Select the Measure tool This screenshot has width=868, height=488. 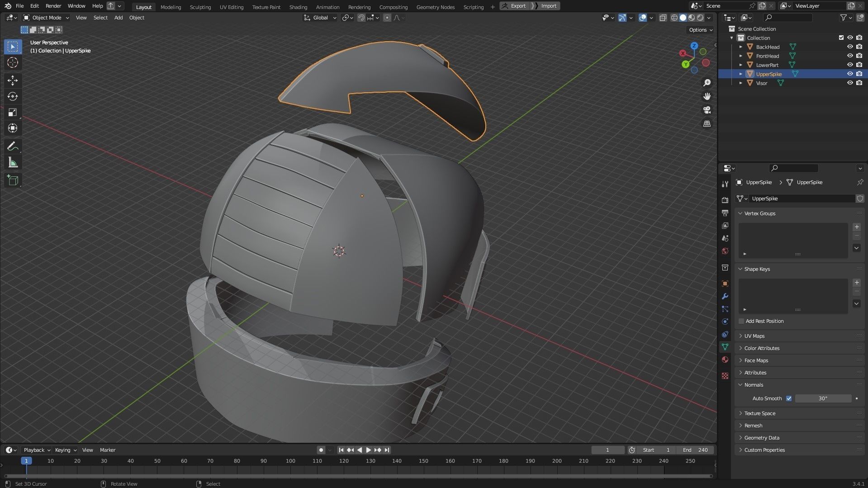click(13, 163)
